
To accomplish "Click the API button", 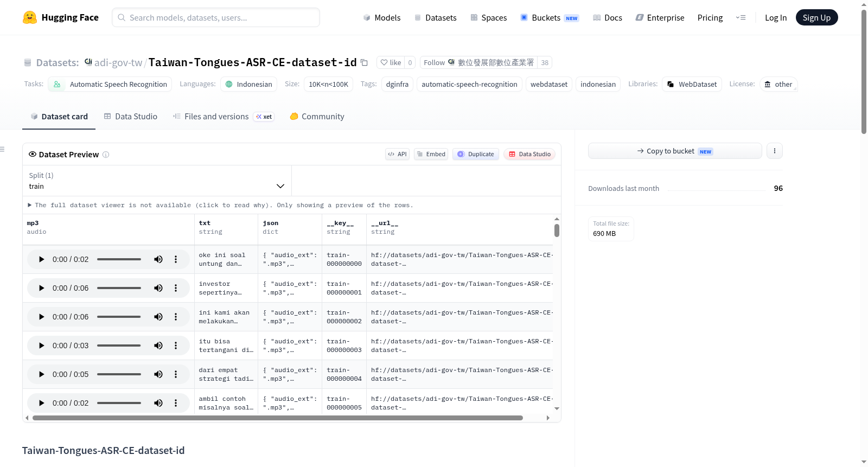I will pos(397,154).
